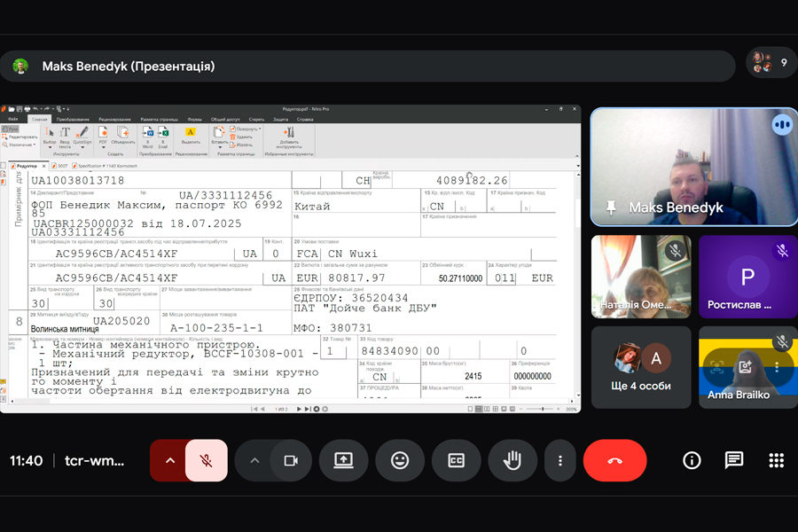This screenshot has width=798, height=532.
Task: Open the Справка help tab
Action: 305,119
